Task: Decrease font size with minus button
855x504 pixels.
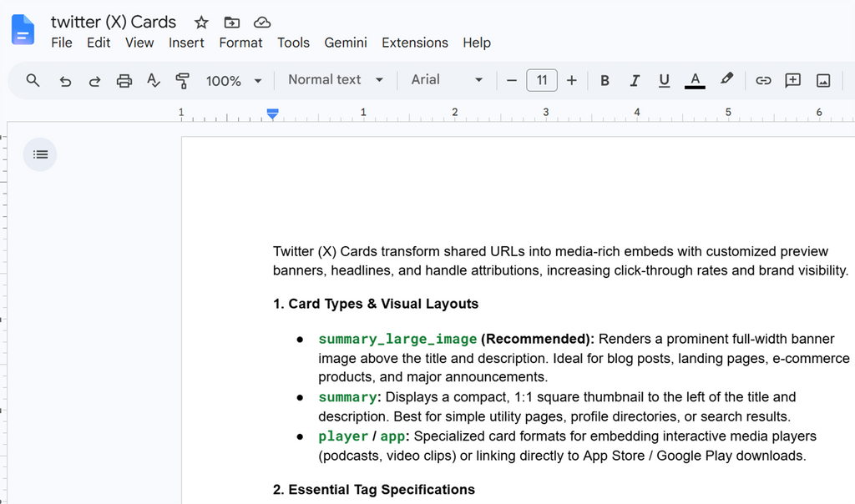Action: 512,81
